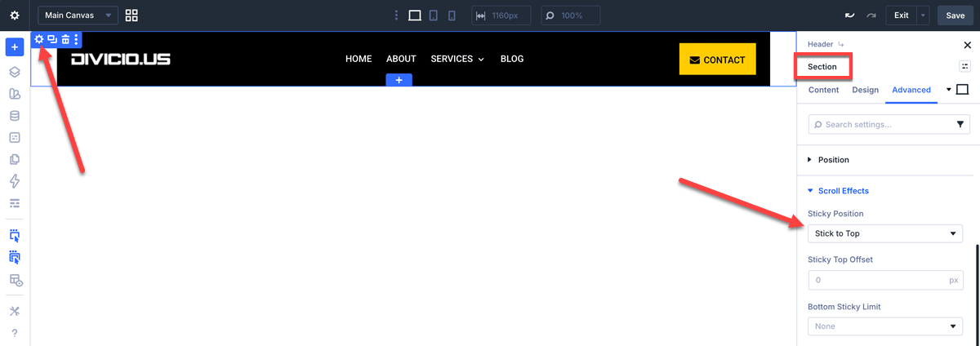Open the panel options icon beside Section title
Screen dimensions: 980x346
tap(964, 66)
